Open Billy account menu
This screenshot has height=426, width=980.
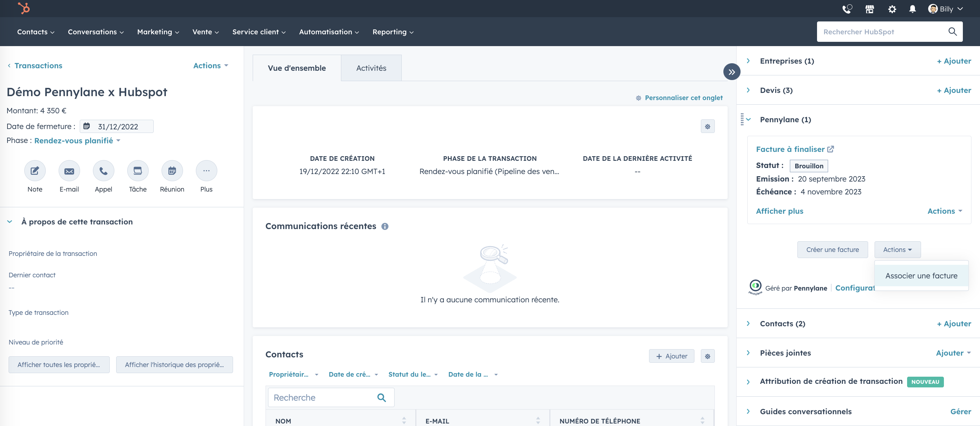(x=945, y=9)
